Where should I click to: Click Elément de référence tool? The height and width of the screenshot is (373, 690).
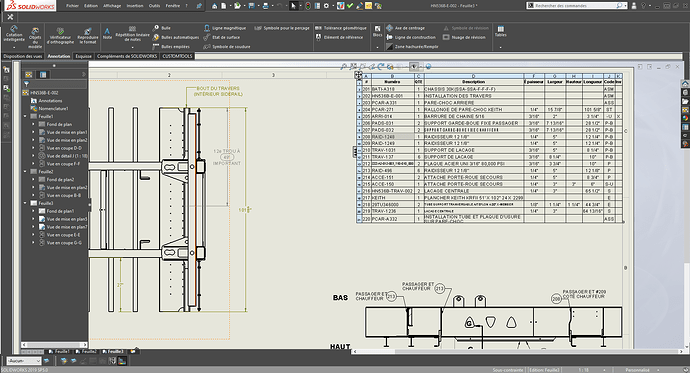coord(339,37)
